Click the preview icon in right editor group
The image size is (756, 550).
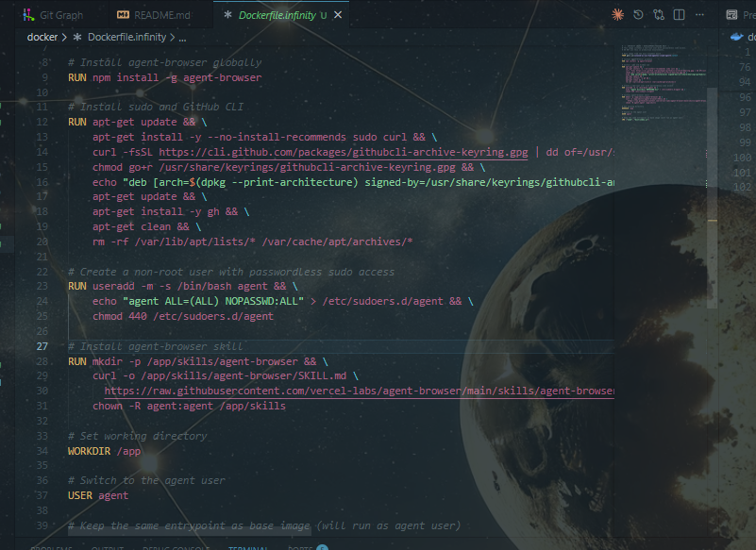731,15
